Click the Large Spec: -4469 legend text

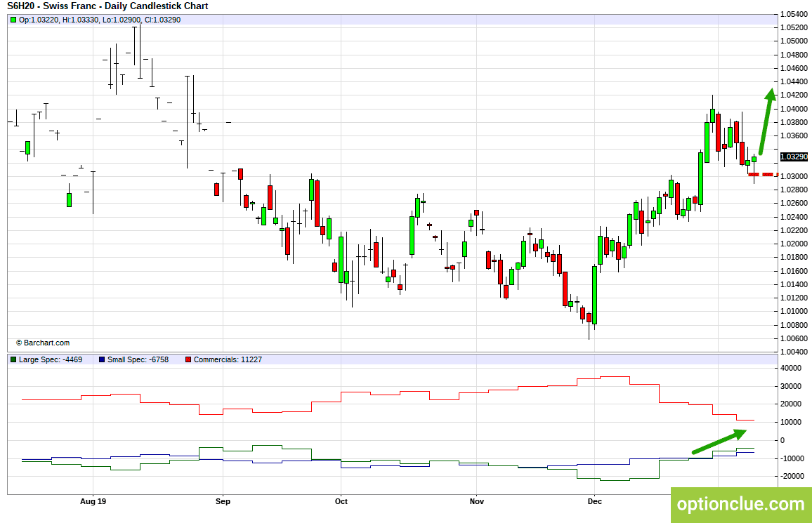coord(51,359)
